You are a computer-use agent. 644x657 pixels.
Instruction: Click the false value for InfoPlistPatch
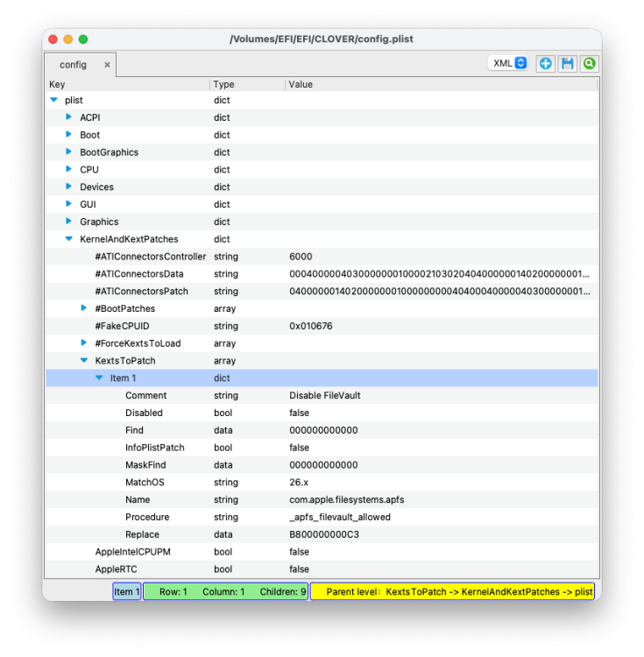point(299,448)
